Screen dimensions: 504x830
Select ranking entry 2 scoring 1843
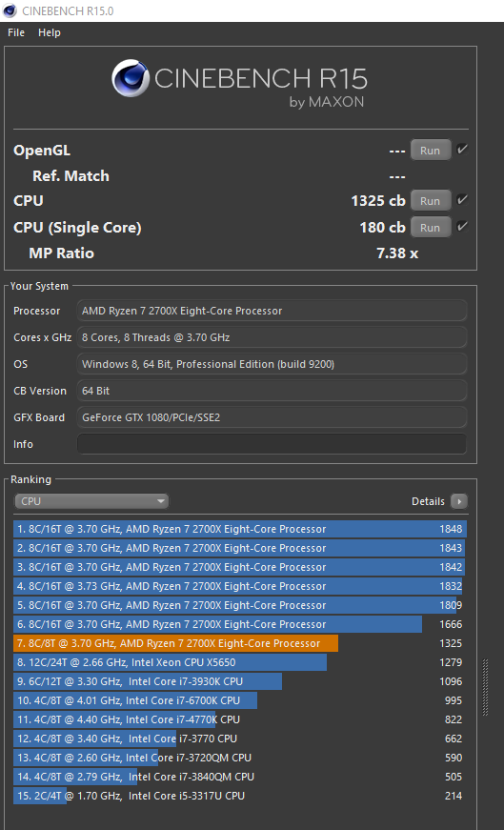pyautogui.click(x=240, y=548)
